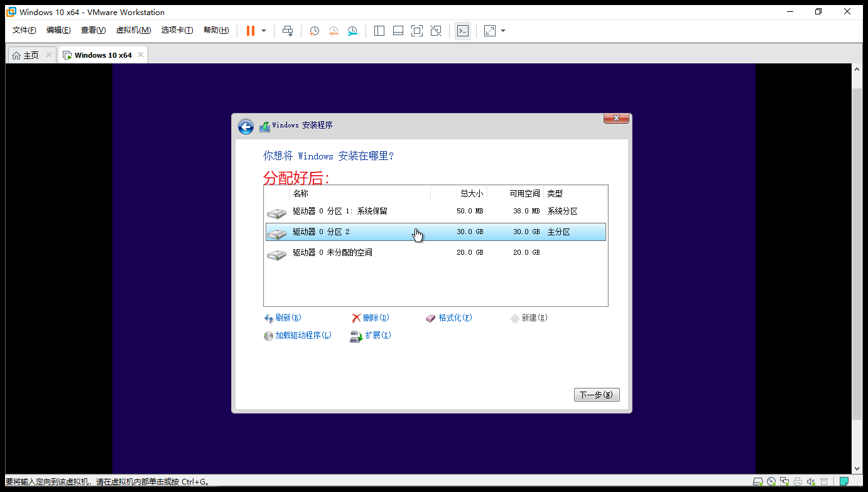
Task: Close the Windows 安装程序 dialog
Action: [x=616, y=118]
